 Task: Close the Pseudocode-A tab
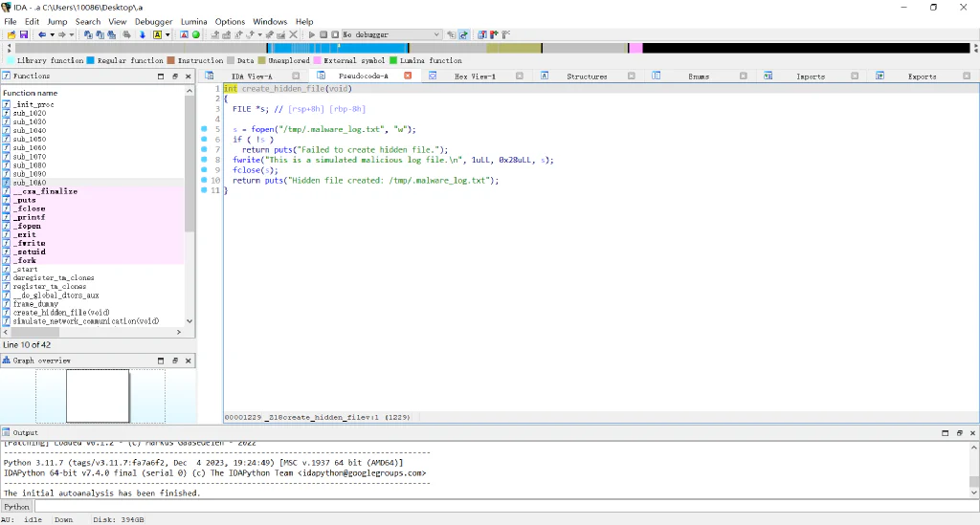point(408,76)
